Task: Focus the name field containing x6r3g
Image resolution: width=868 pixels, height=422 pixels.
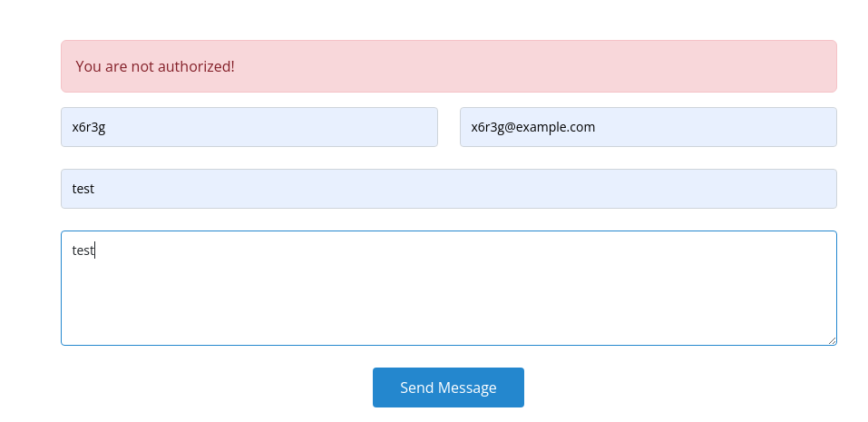Action: click(x=249, y=127)
